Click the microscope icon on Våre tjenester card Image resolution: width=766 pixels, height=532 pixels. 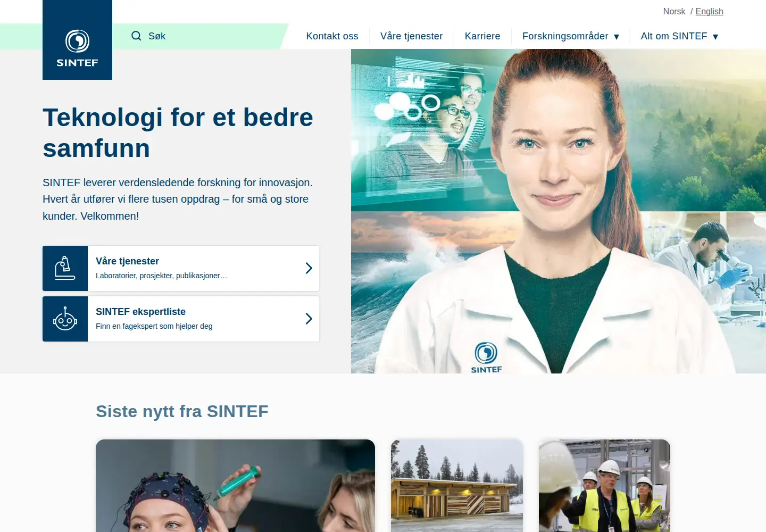[65, 268]
